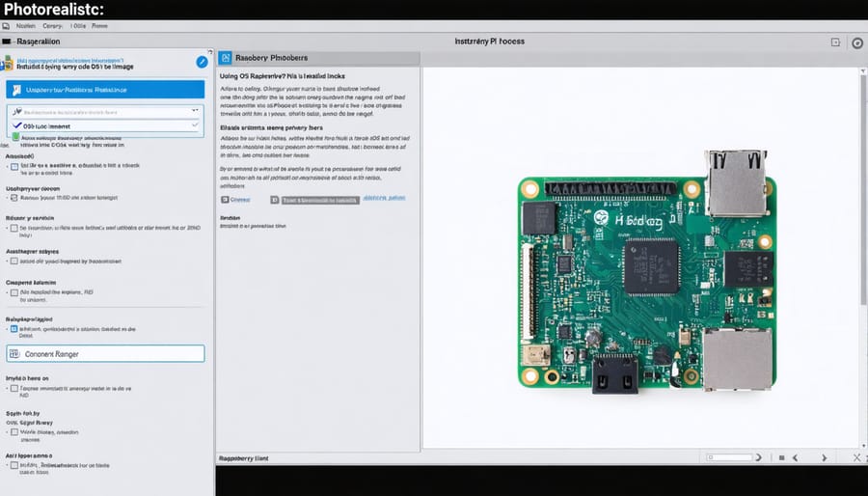Click the image viewer's vertical scrollbar thumb
Viewport: 868px width, 496px height.
pyautogui.click(x=863, y=188)
